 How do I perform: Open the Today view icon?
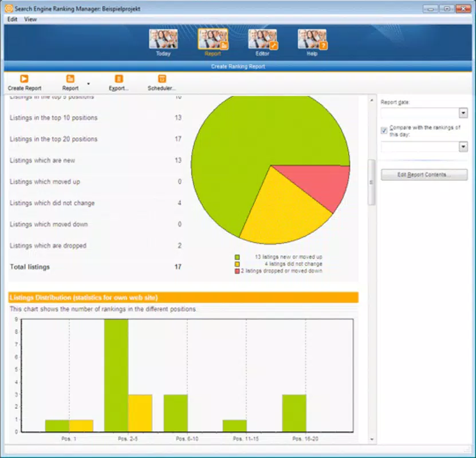(163, 39)
